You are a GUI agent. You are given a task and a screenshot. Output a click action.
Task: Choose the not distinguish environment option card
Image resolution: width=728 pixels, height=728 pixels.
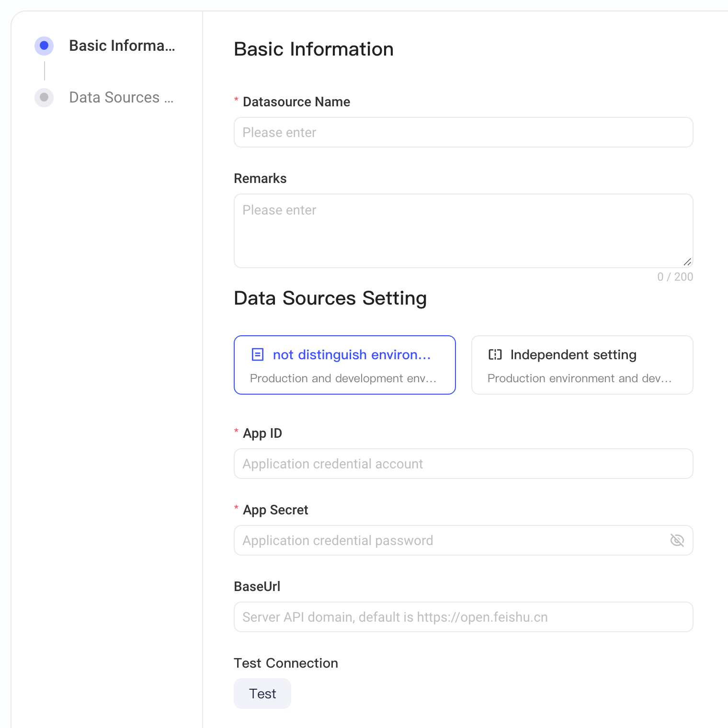point(345,365)
